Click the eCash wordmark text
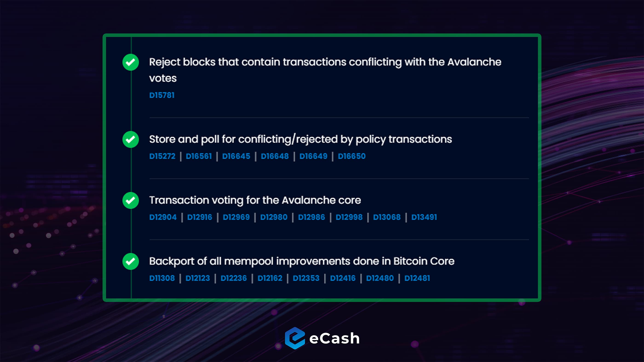 click(x=334, y=339)
